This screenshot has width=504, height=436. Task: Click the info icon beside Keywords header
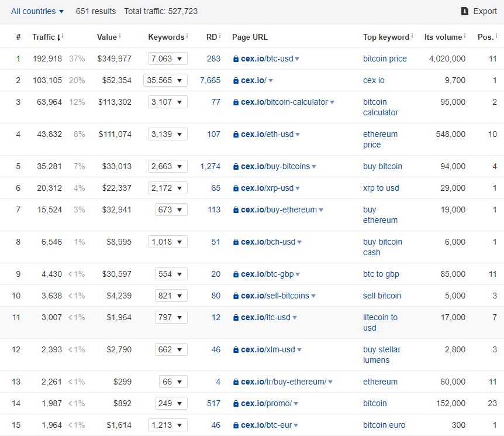click(187, 35)
